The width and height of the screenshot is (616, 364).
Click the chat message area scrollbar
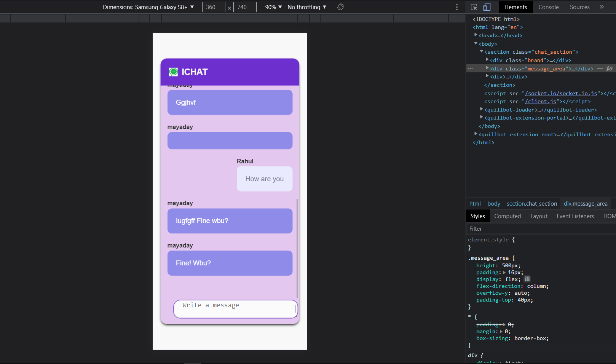(x=297, y=248)
